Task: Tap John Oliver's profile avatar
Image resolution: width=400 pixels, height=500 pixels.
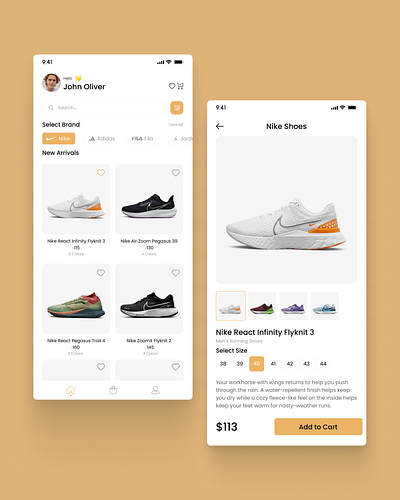Action: point(51,83)
